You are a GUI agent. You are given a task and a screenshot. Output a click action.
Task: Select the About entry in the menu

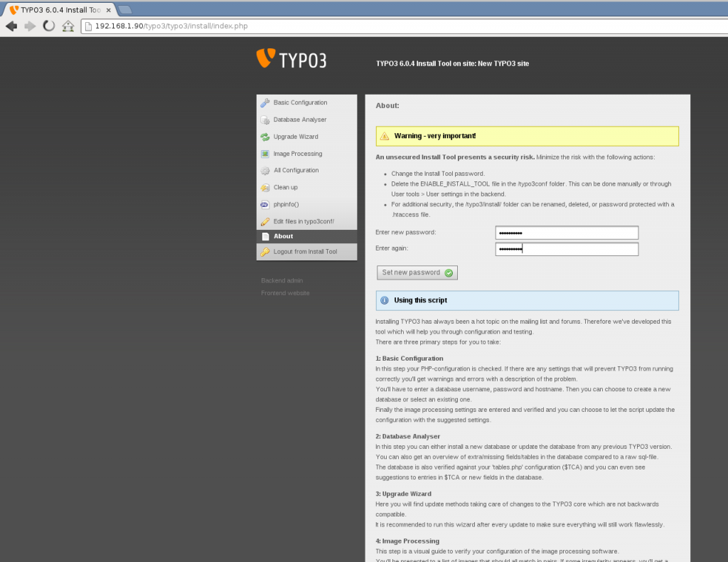click(x=282, y=235)
